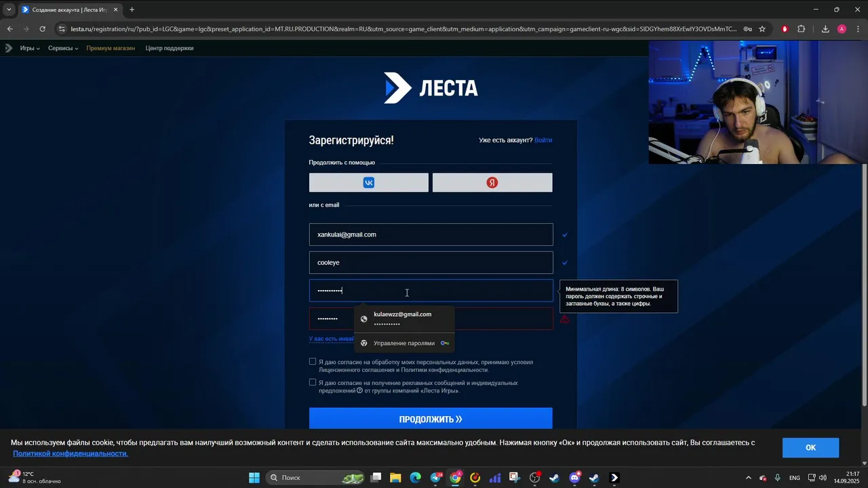The image size is (868, 488).
Task: Reload the Lesta registration page
Action: click(42, 29)
